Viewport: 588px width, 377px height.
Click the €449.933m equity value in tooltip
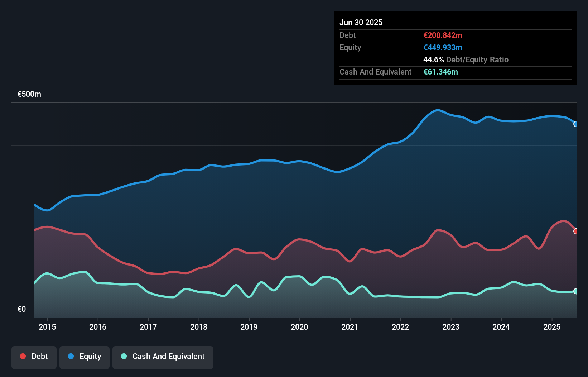pos(443,47)
